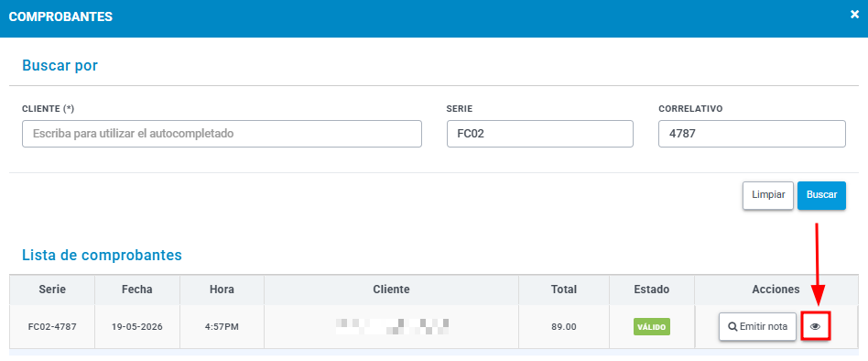Click the Fecha column header
The image size is (868, 361).
[x=136, y=290]
